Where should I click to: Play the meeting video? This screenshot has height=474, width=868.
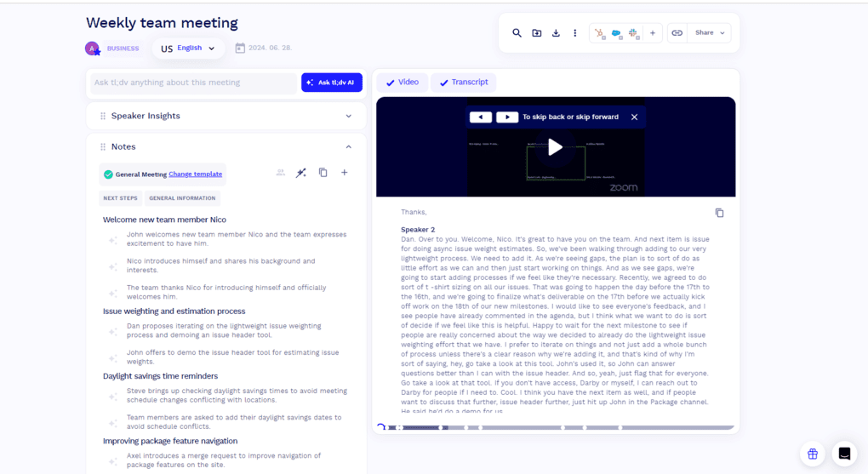pos(555,147)
